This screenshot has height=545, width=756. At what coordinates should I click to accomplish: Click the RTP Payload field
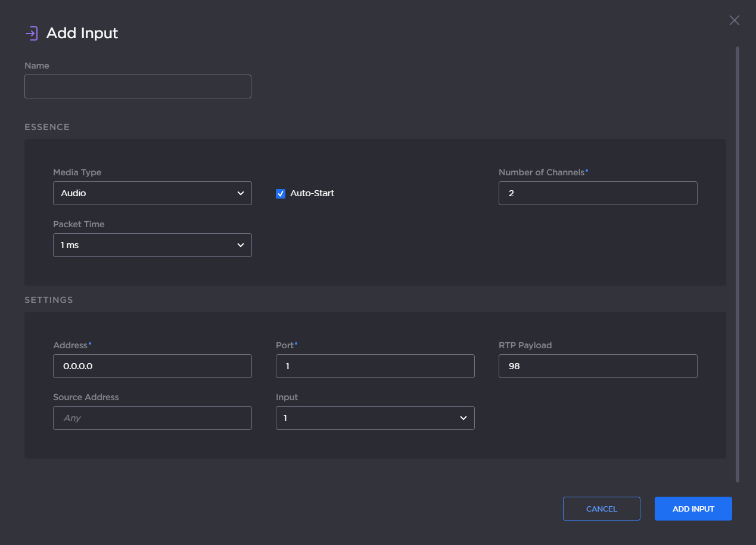598,366
